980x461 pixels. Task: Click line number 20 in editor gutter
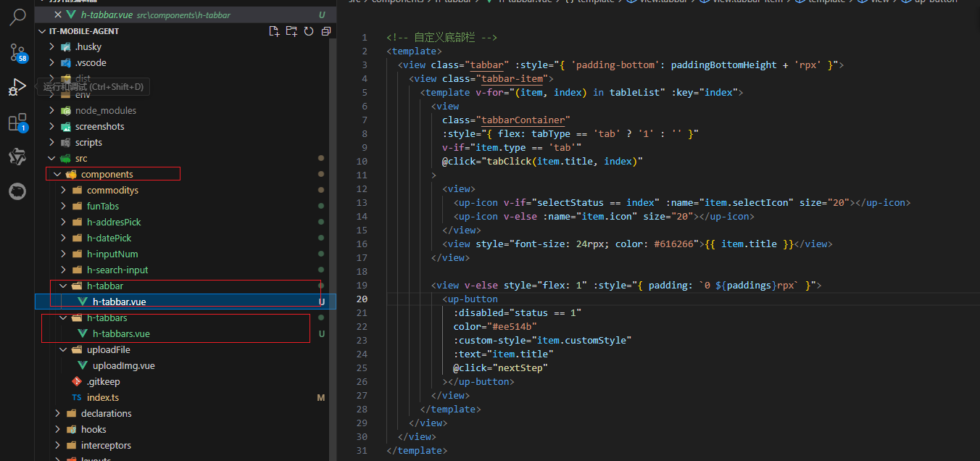[362, 299]
